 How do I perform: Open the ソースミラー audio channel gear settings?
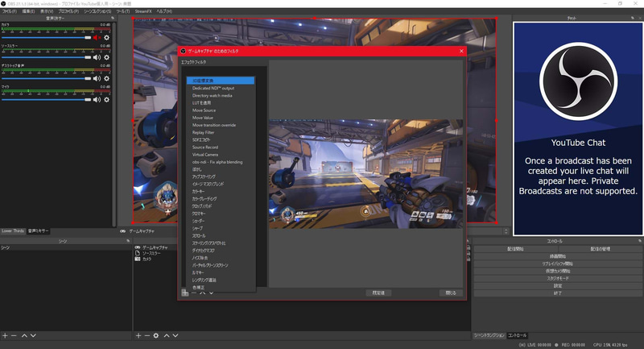click(x=107, y=57)
